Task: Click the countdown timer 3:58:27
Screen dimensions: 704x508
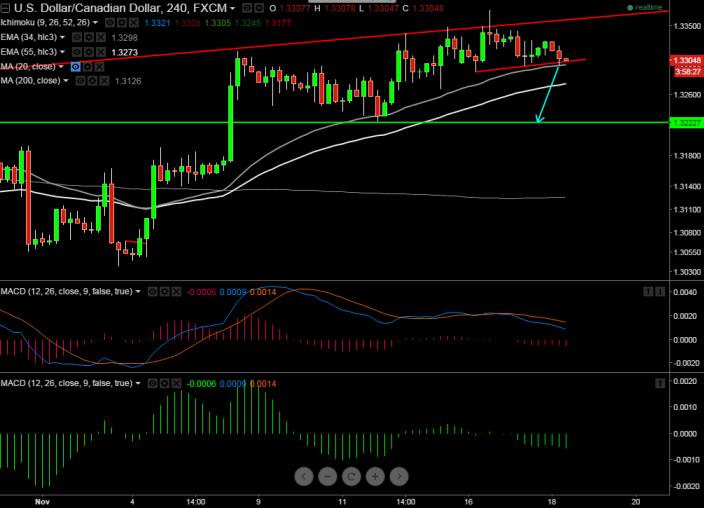Action: 688,72
